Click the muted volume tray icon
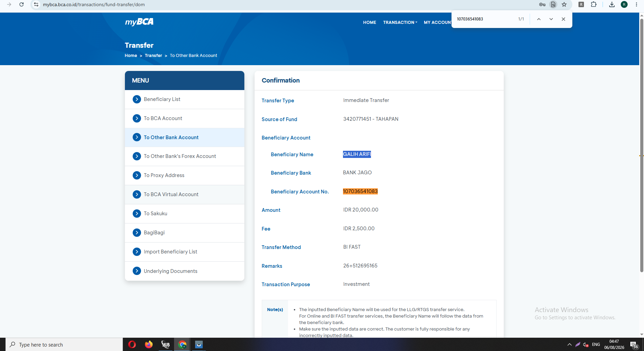This screenshot has width=644, height=351. tap(586, 345)
